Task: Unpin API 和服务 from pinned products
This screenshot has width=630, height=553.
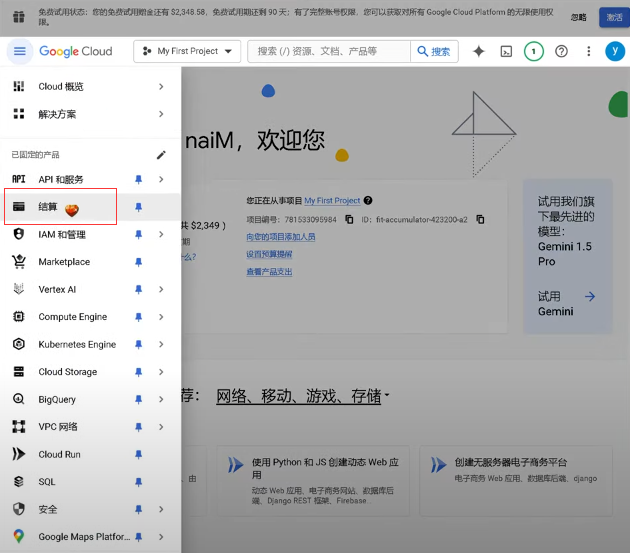Action: pos(139,179)
